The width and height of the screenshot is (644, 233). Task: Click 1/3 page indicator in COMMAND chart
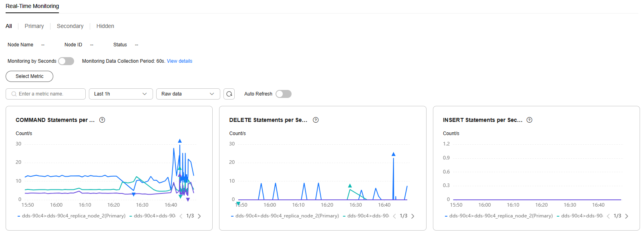[190, 216]
